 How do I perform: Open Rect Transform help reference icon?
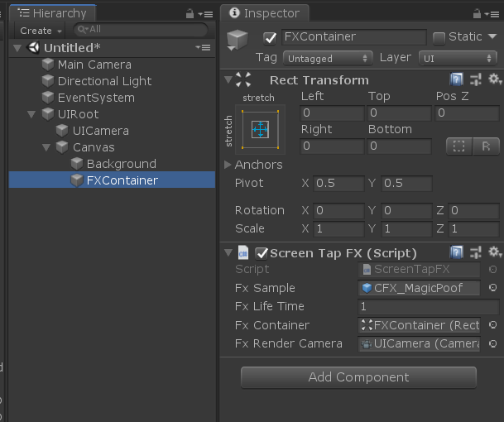pos(456,79)
